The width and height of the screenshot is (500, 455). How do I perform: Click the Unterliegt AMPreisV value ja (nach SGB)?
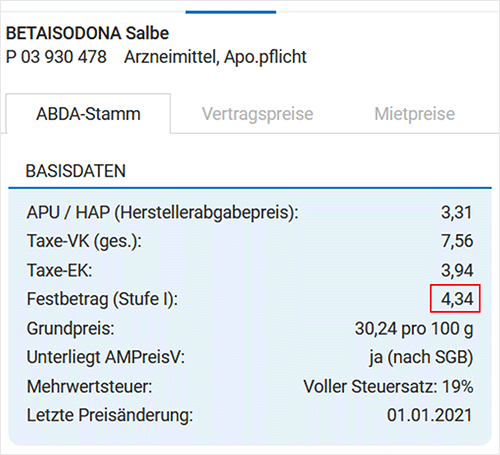tap(421, 358)
